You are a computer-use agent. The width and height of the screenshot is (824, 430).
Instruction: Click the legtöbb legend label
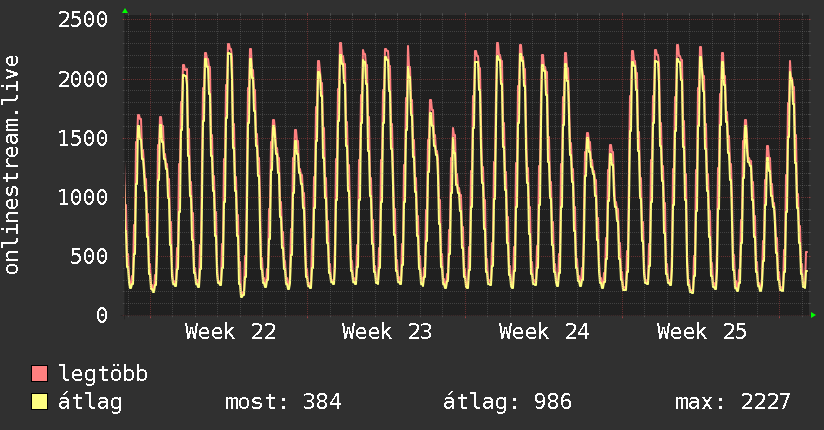pyautogui.click(x=103, y=374)
